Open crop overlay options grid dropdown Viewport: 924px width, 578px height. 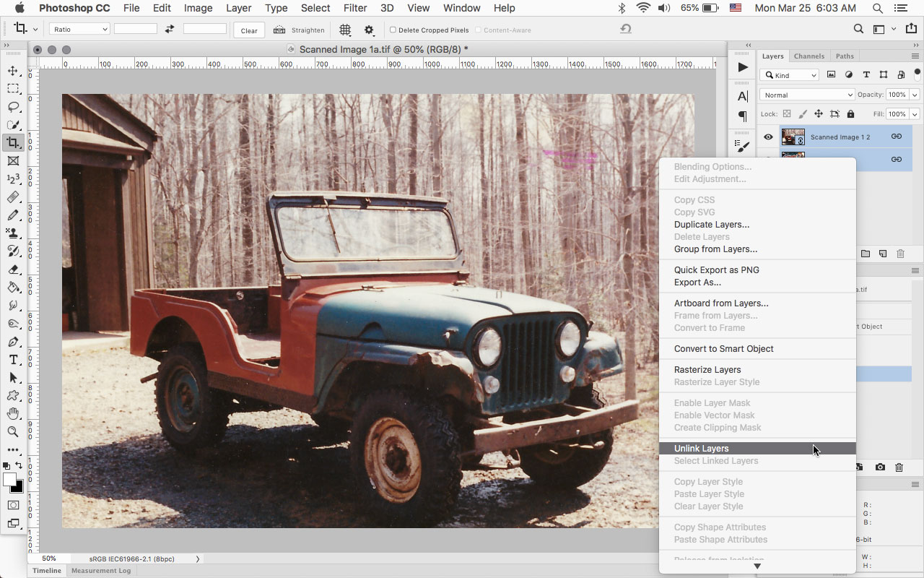pyautogui.click(x=346, y=30)
